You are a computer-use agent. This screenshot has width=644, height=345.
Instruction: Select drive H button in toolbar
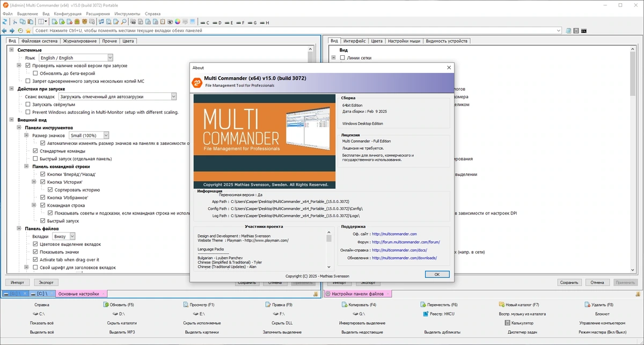tap(264, 23)
